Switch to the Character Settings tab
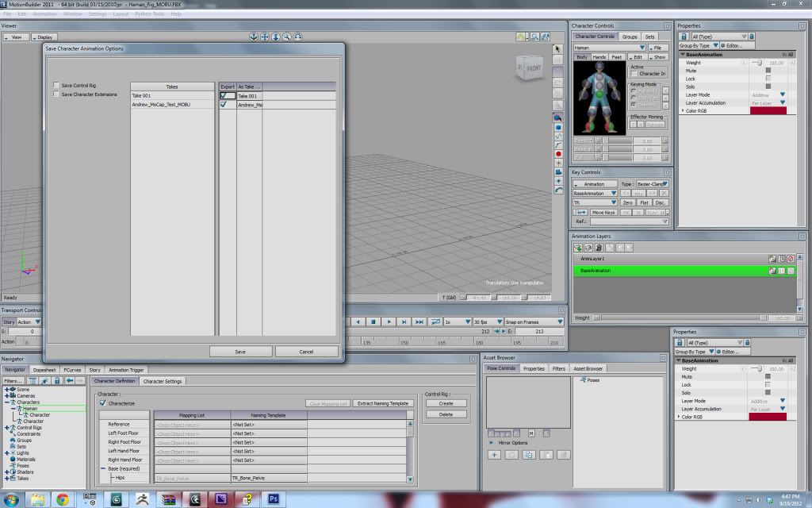 (x=163, y=381)
